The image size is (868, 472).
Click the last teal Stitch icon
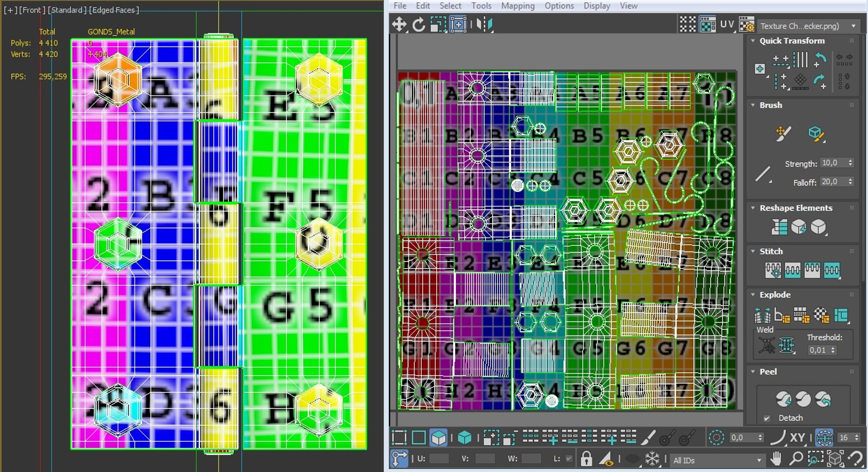click(832, 270)
